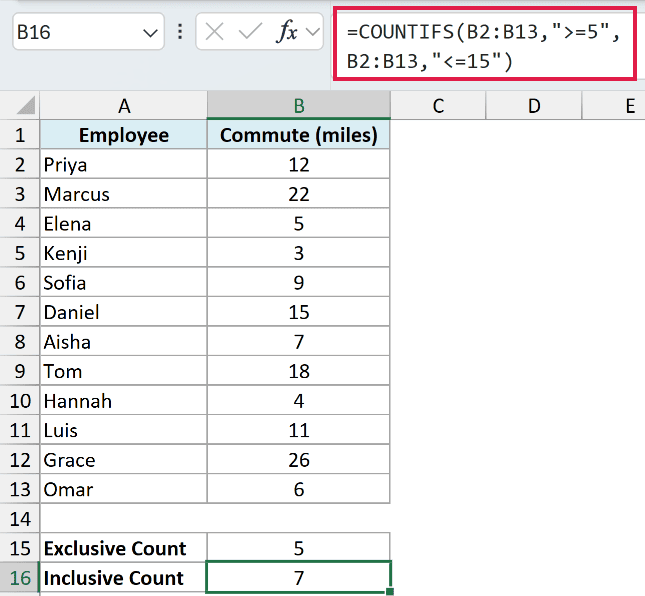This screenshot has width=645, height=596.
Task: Click the Employee header cell
Action: point(124,135)
